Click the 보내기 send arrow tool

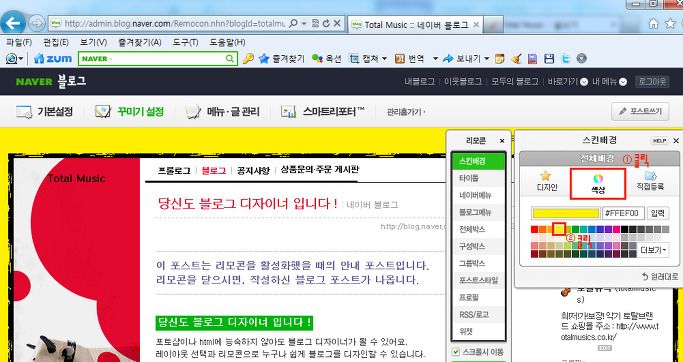(x=462, y=58)
